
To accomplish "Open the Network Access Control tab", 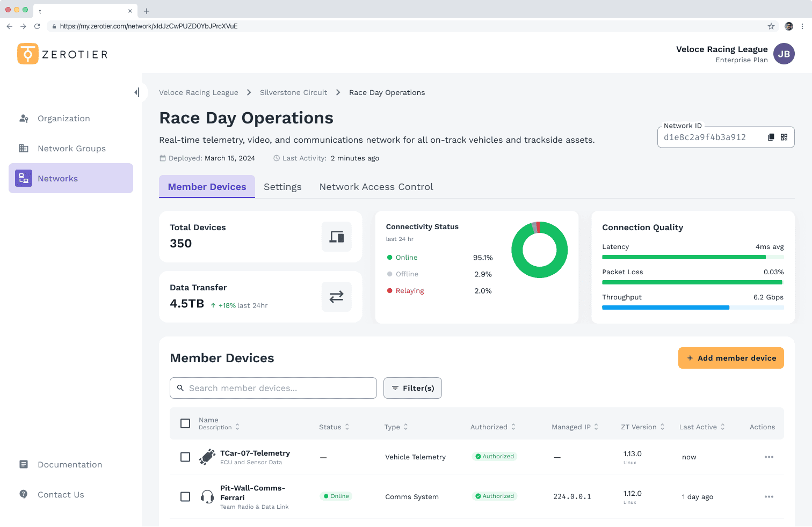I will click(376, 187).
